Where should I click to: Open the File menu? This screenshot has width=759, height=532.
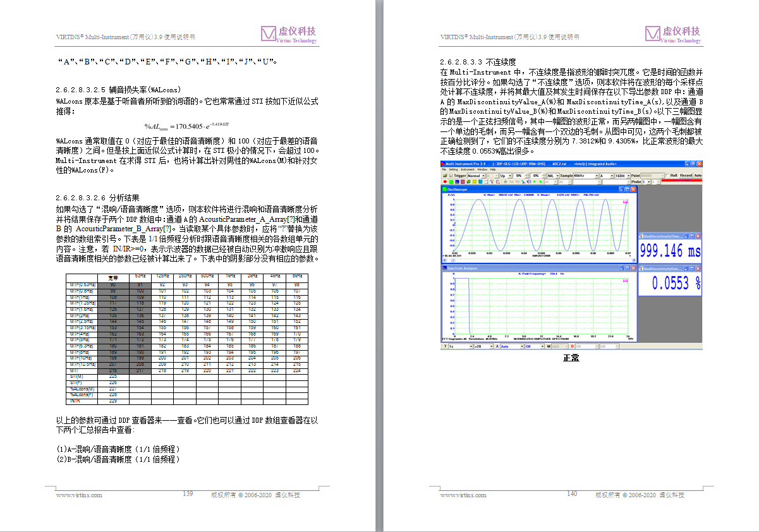point(444,169)
